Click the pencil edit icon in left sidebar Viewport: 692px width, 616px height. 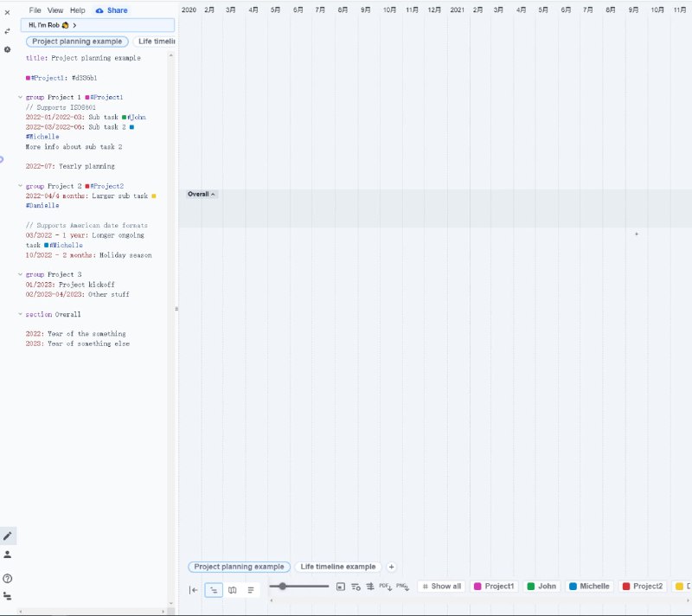(x=8, y=536)
